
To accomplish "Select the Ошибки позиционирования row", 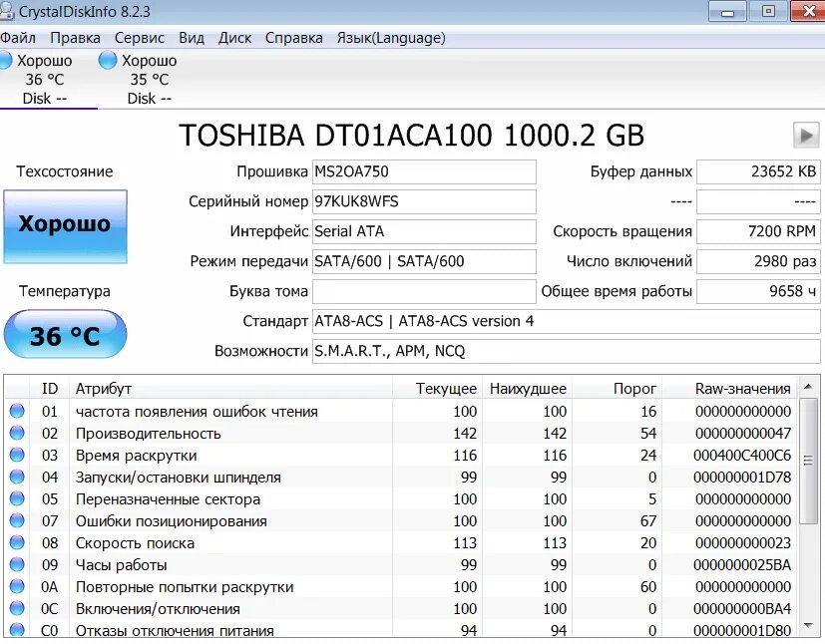I will 401,521.
